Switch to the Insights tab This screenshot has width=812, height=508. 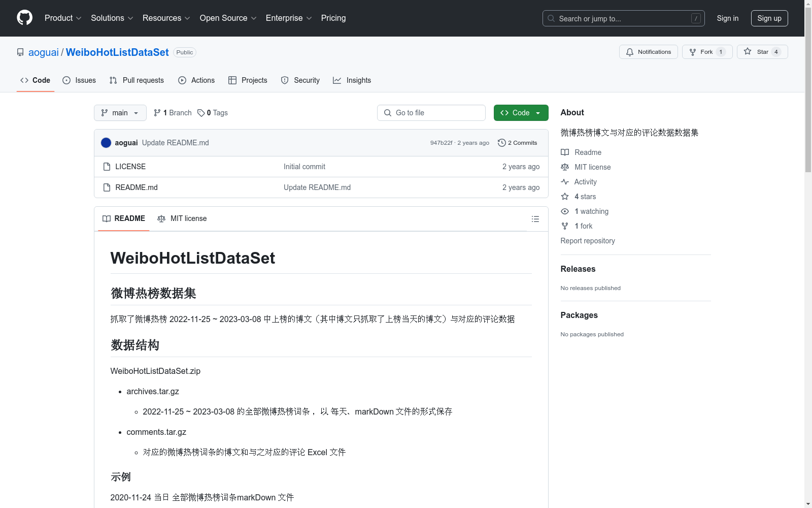tap(352, 80)
